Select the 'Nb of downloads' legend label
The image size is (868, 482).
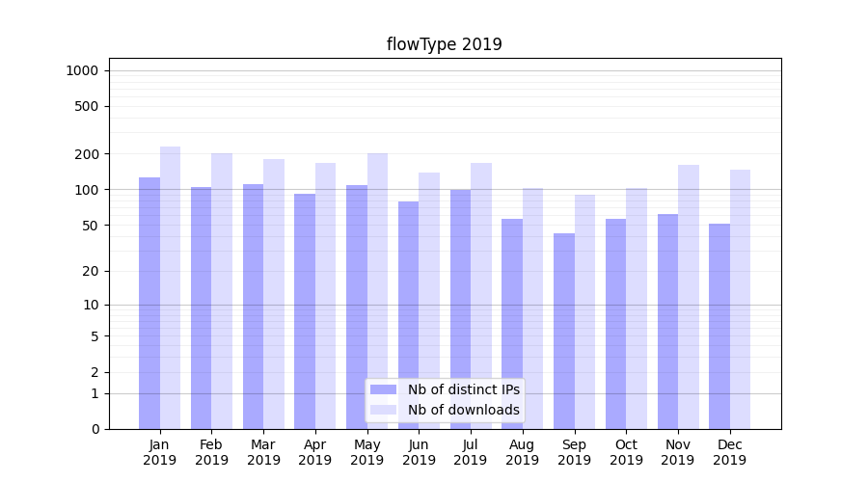463,410
